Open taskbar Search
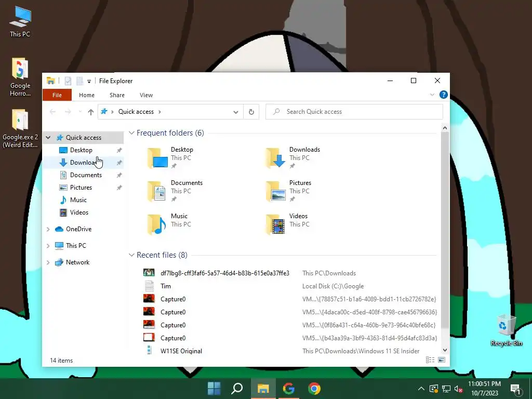Image resolution: width=532 pixels, height=399 pixels. [237, 389]
